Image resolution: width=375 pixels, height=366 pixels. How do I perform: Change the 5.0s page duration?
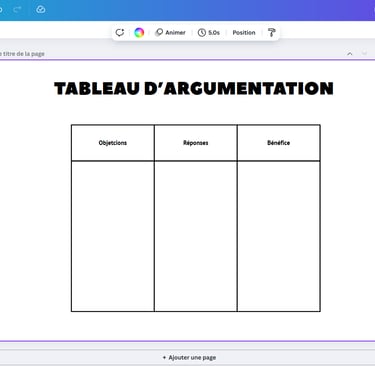209,32
